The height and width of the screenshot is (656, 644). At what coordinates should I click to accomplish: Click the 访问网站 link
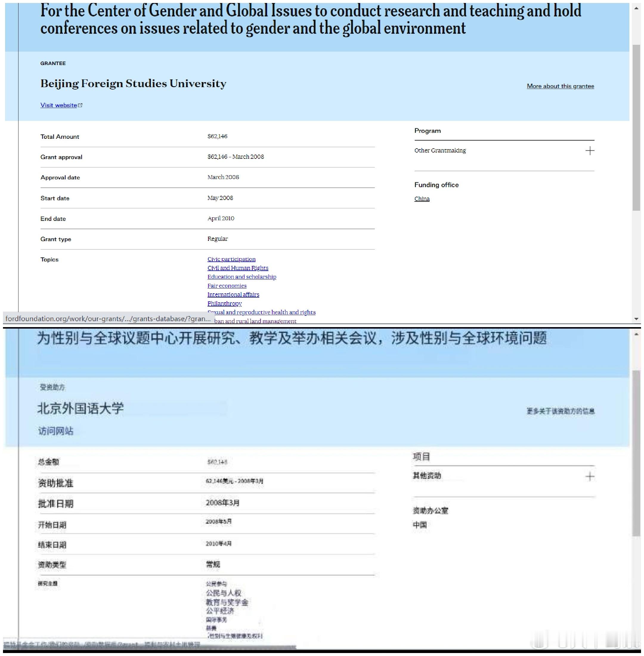(55, 431)
